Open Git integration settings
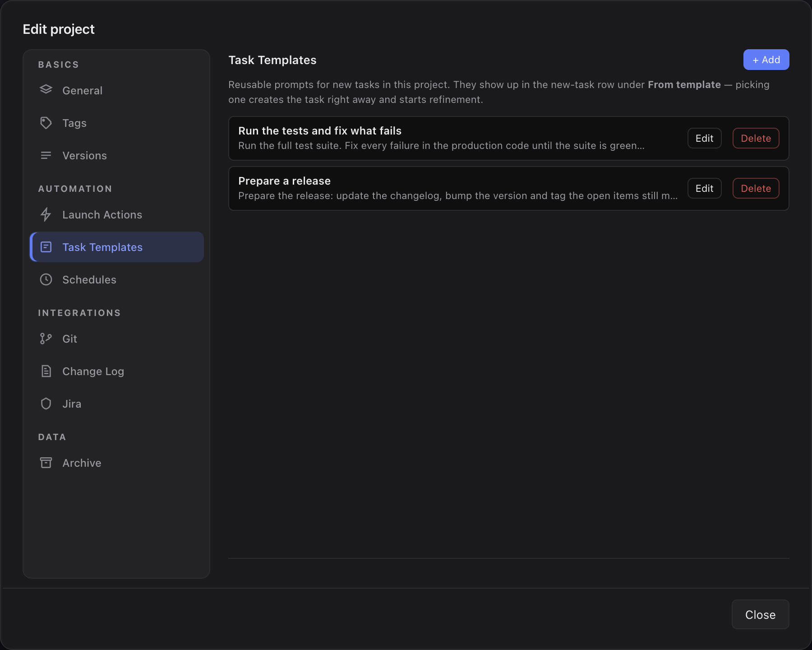 pos(117,339)
